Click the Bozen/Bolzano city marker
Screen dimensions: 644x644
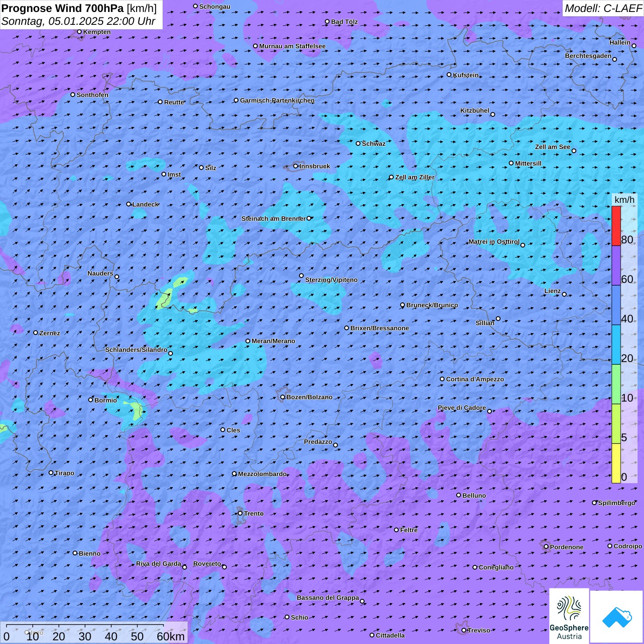point(282,397)
